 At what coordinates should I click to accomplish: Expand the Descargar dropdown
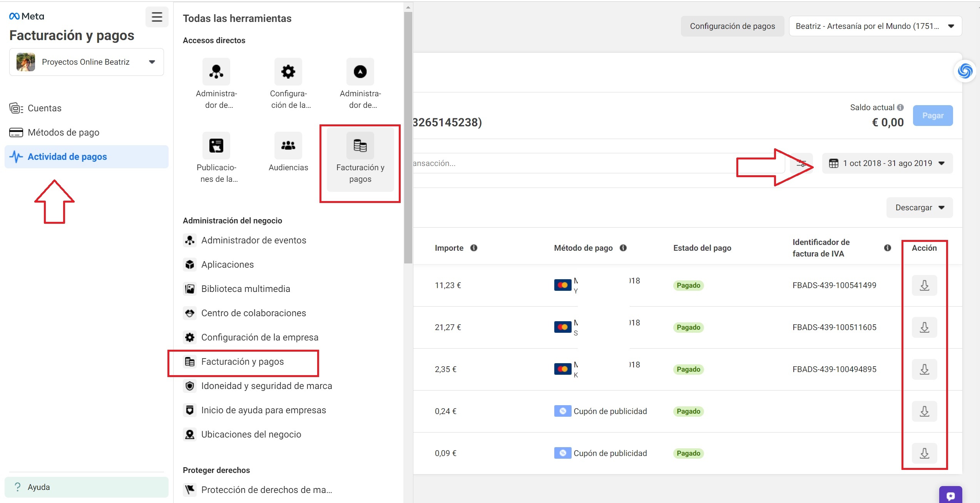pos(919,208)
